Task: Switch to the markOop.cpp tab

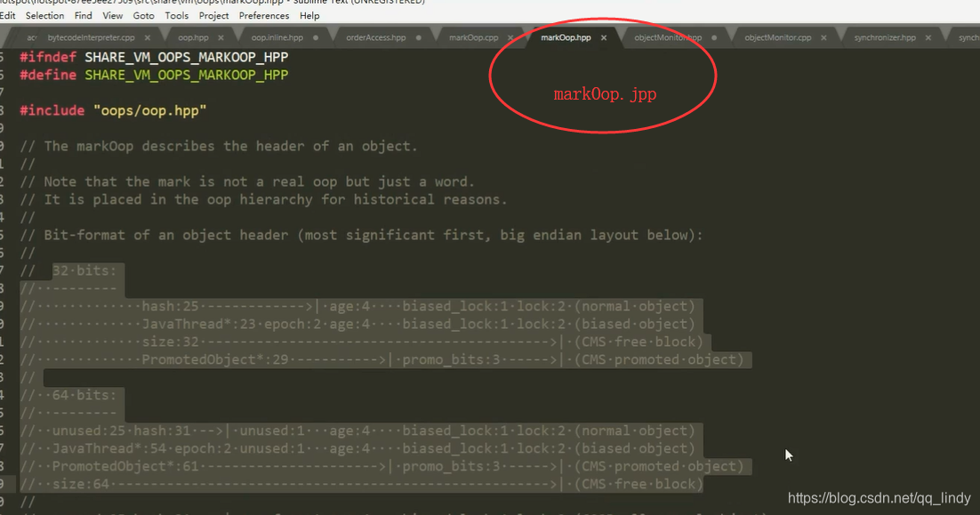Action: click(474, 38)
